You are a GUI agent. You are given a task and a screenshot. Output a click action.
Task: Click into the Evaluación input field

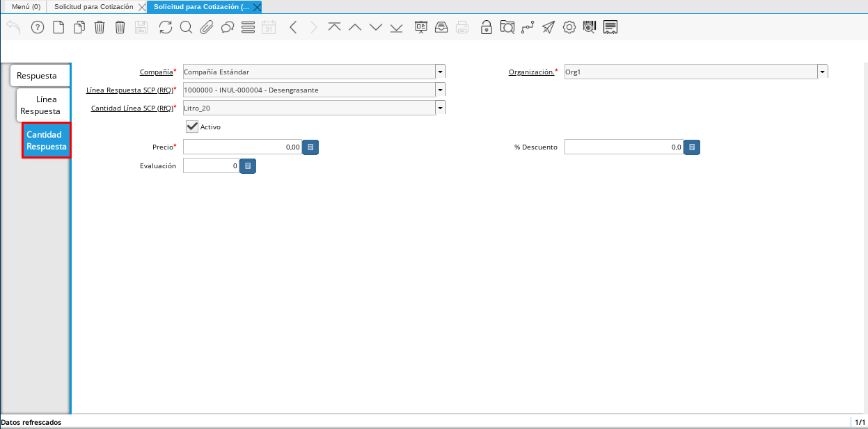click(211, 166)
